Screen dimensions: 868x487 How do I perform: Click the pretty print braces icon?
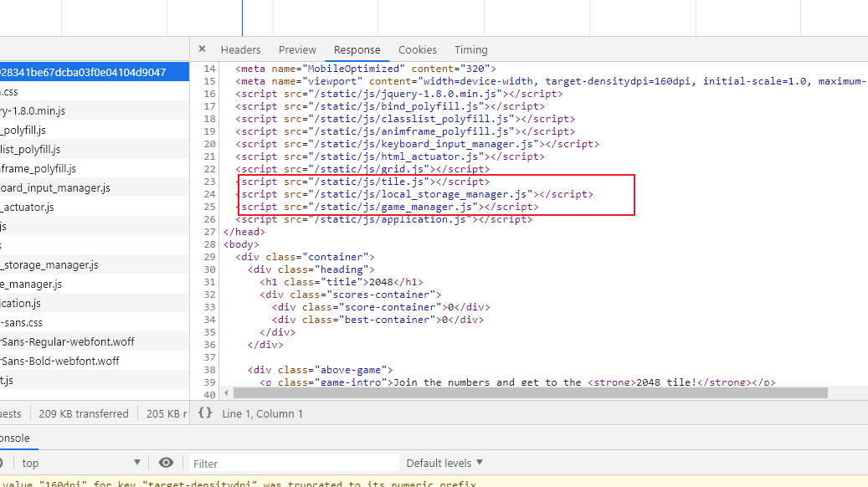point(205,413)
